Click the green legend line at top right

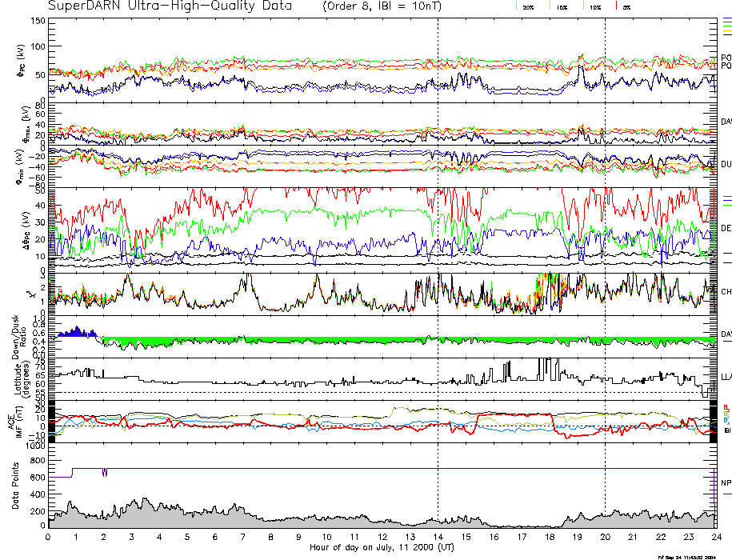tap(726, 26)
